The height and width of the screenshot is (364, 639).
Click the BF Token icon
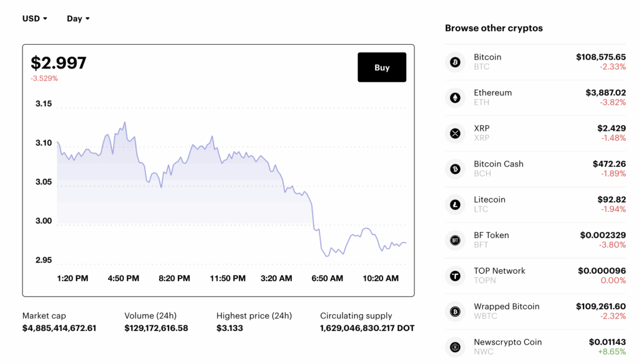(x=455, y=240)
